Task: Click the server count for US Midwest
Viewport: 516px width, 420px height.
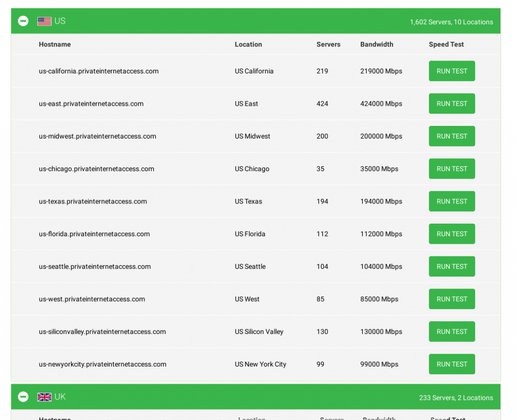Action: [322, 136]
